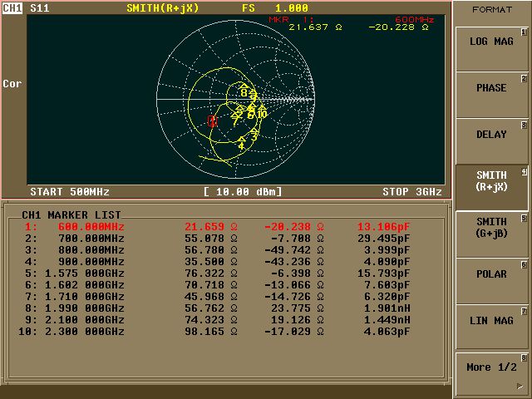Screen dimensions: 532x399
Task: Click the FORMAT menu title
Action: coord(492,10)
